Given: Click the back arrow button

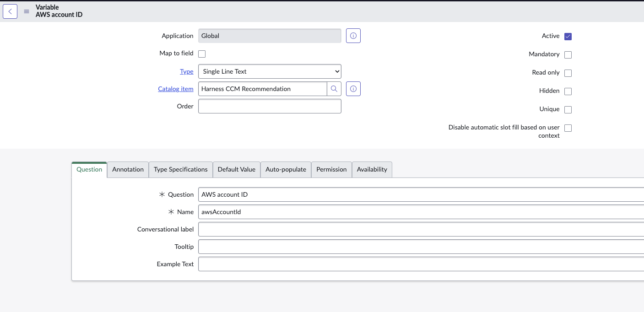Looking at the screenshot, I should (10, 11).
